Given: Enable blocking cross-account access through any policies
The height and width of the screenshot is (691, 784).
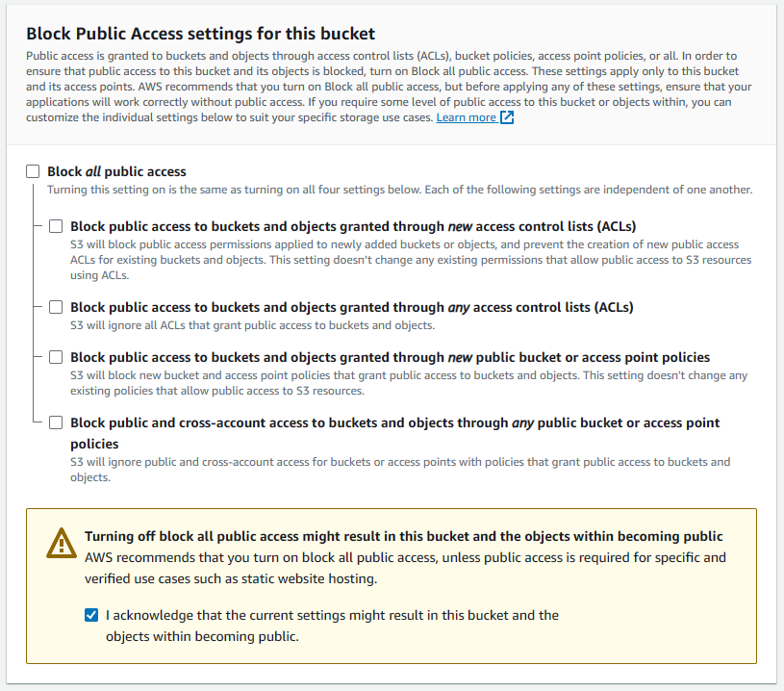Looking at the screenshot, I should (x=55, y=422).
